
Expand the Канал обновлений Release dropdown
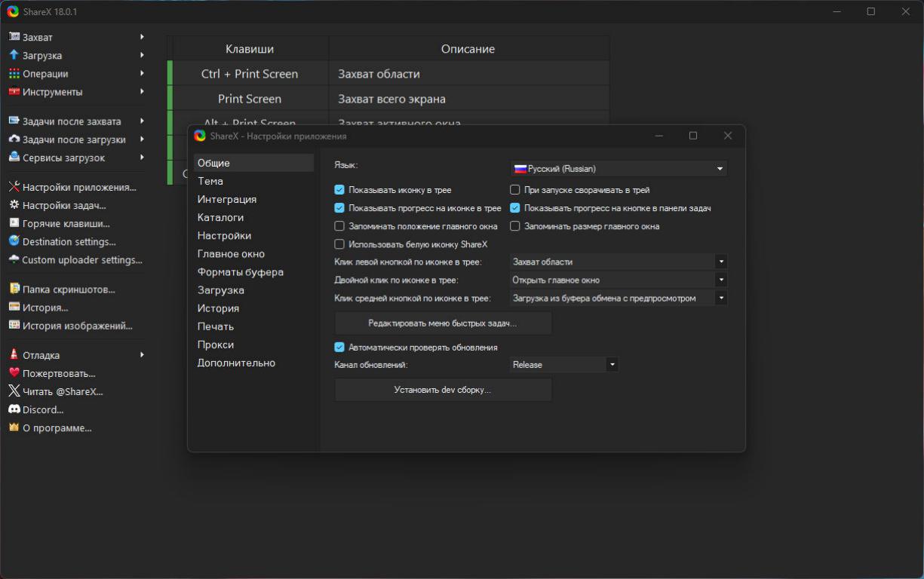563,365
